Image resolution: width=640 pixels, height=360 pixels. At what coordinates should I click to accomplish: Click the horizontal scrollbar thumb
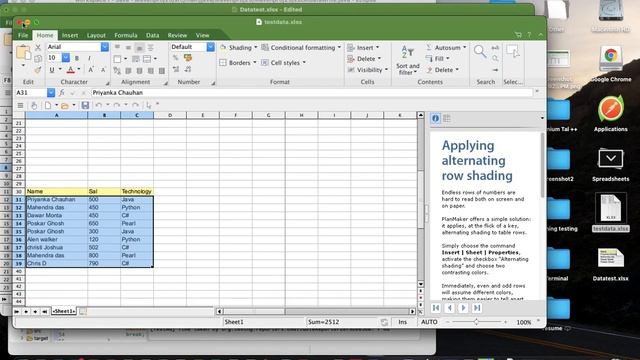click(x=253, y=311)
